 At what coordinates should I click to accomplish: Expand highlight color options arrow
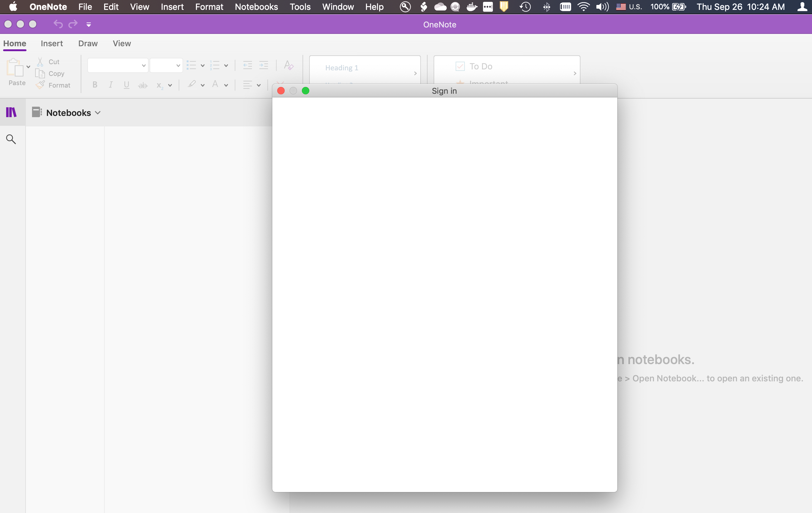[202, 85]
